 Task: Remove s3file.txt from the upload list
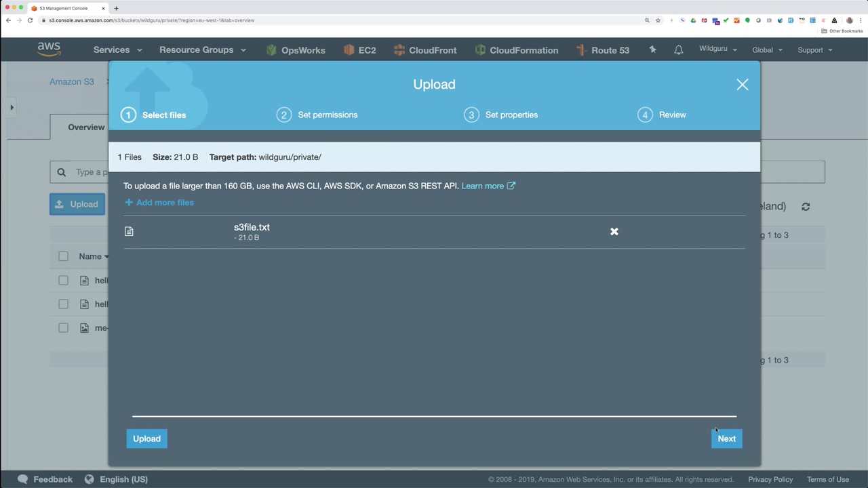(614, 232)
